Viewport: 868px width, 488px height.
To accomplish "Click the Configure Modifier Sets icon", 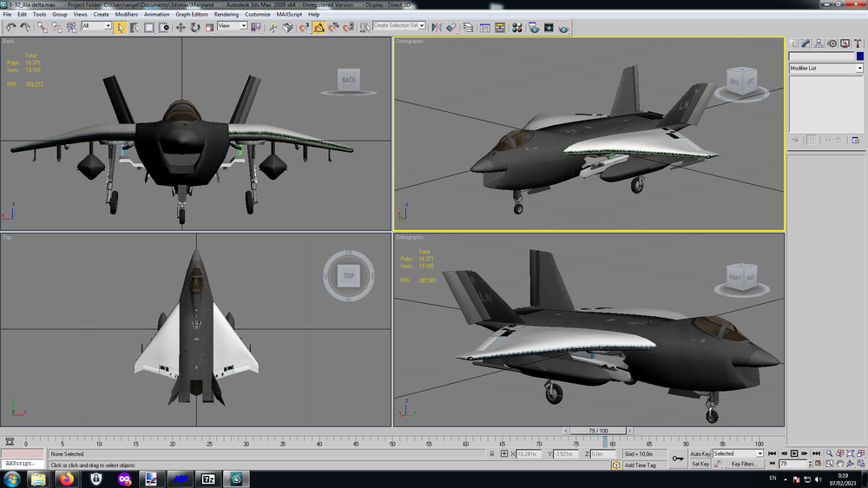I will tap(855, 140).
